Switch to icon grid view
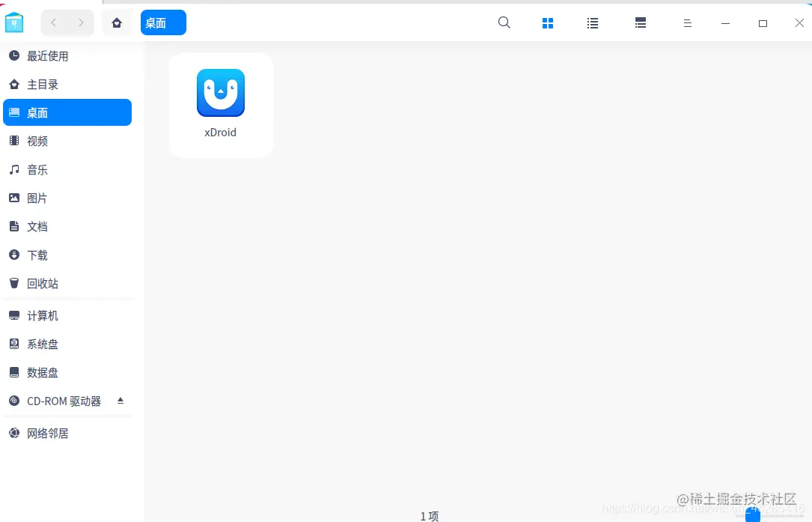Image resolution: width=812 pixels, height=522 pixels. click(547, 22)
